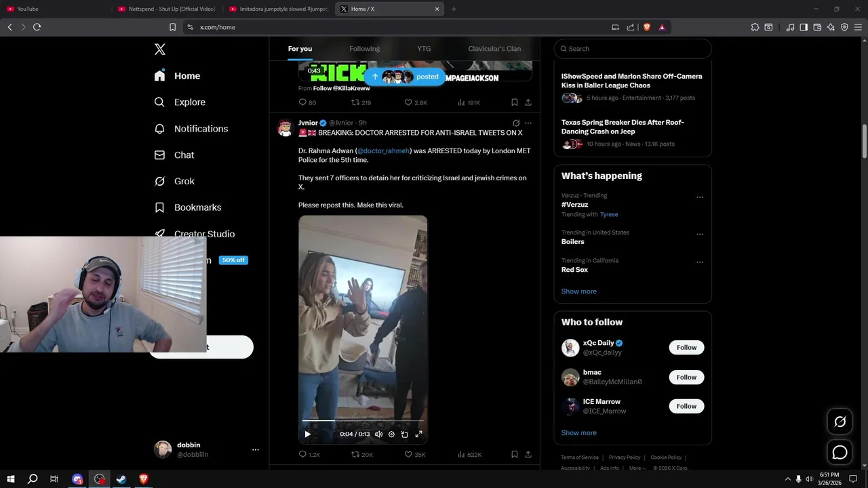This screenshot has width=868, height=488.
Task: Open the Brave Leo AI sparkle icon
Action: 831,27
